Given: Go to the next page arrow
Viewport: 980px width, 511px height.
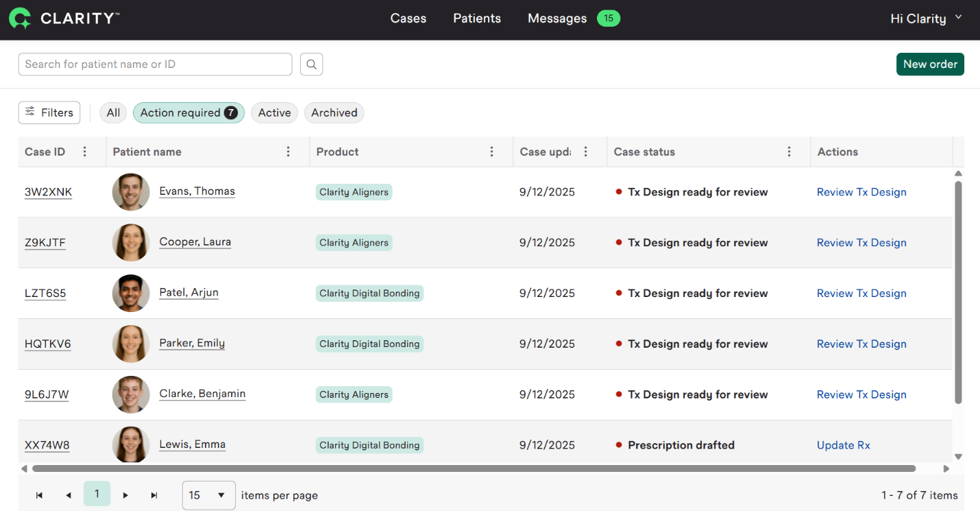Looking at the screenshot, I should 125,495.
